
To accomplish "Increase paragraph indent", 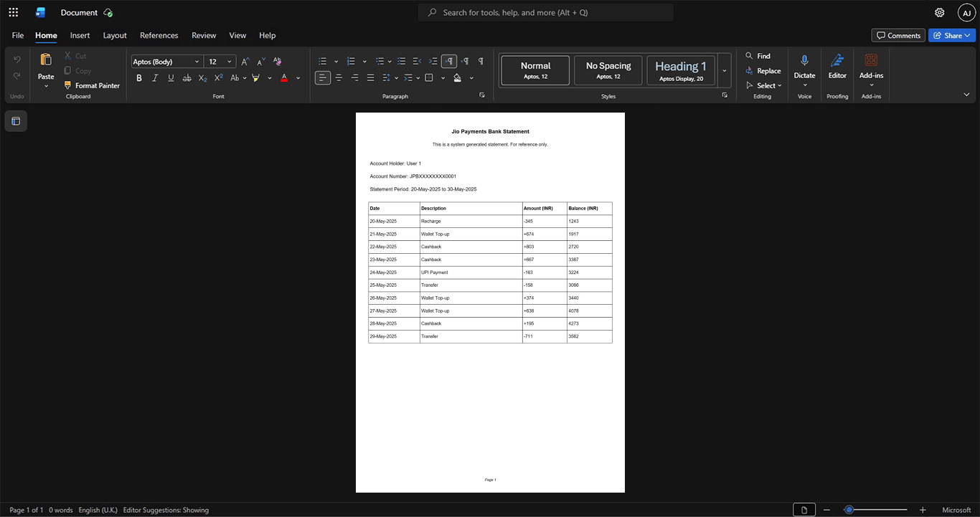I will (x=433, y=62).
